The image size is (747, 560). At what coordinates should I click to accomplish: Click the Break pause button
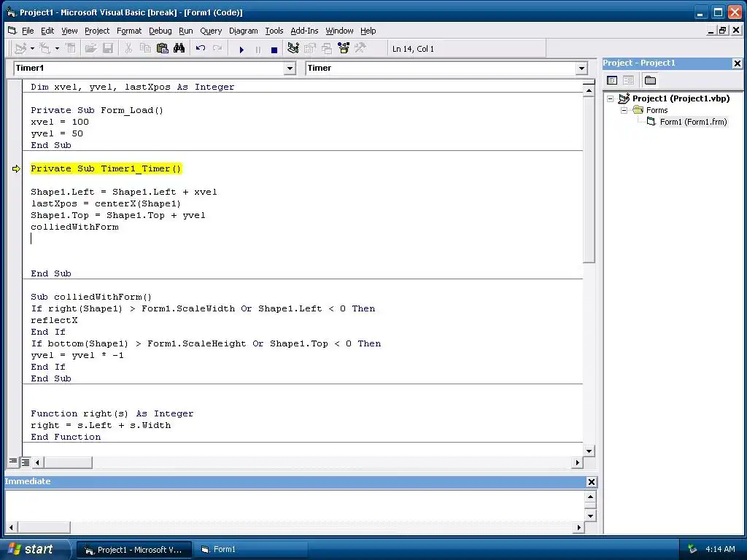pos(258,49)
